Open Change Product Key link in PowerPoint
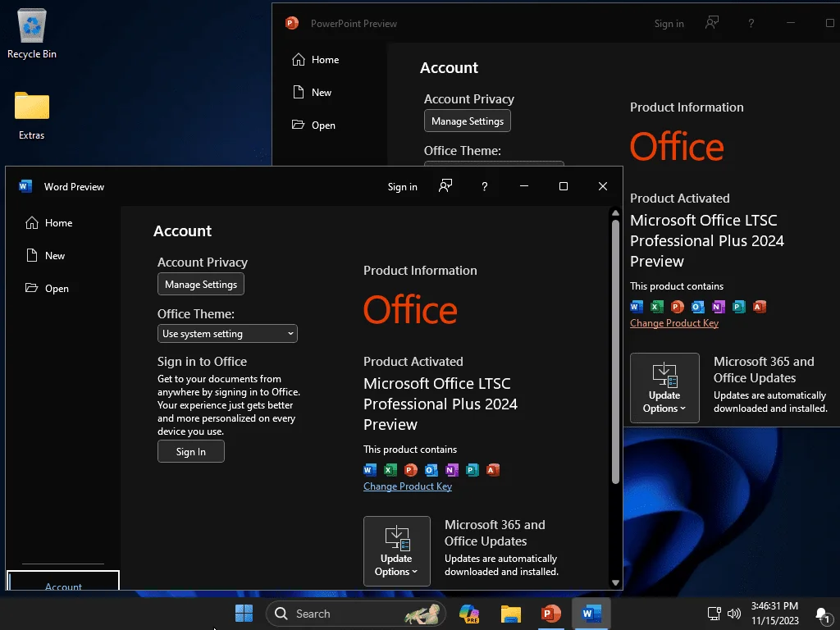 (x=674, y=322)
